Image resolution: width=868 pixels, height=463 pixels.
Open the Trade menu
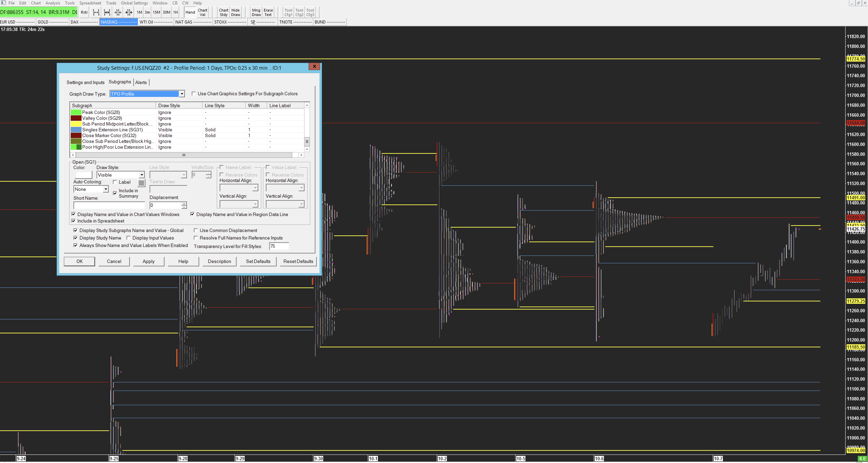click(111, 3)
